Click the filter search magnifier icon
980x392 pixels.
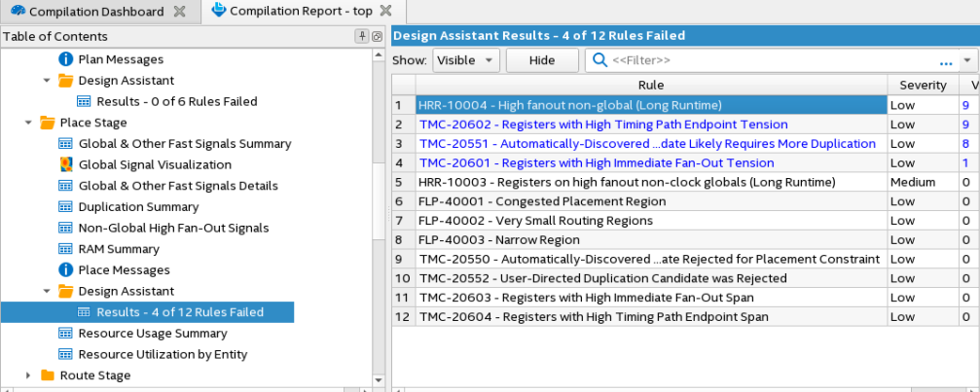coord(599,60)
